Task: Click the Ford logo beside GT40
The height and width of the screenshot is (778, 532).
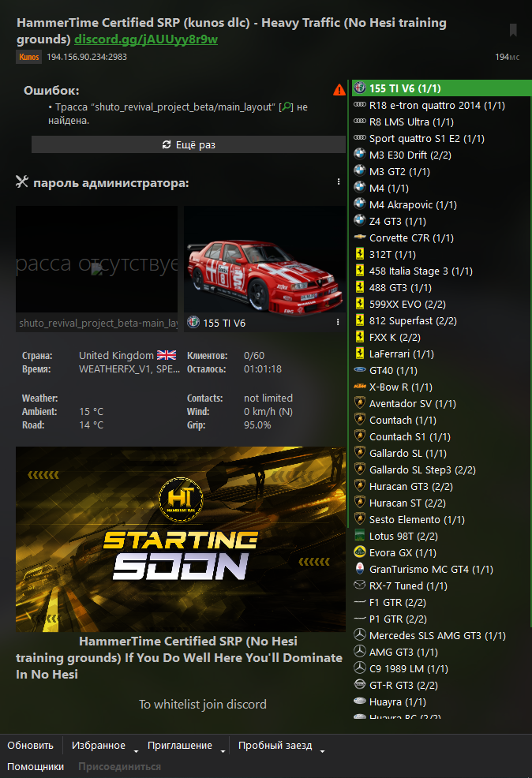Action: [x=360, y=369]
